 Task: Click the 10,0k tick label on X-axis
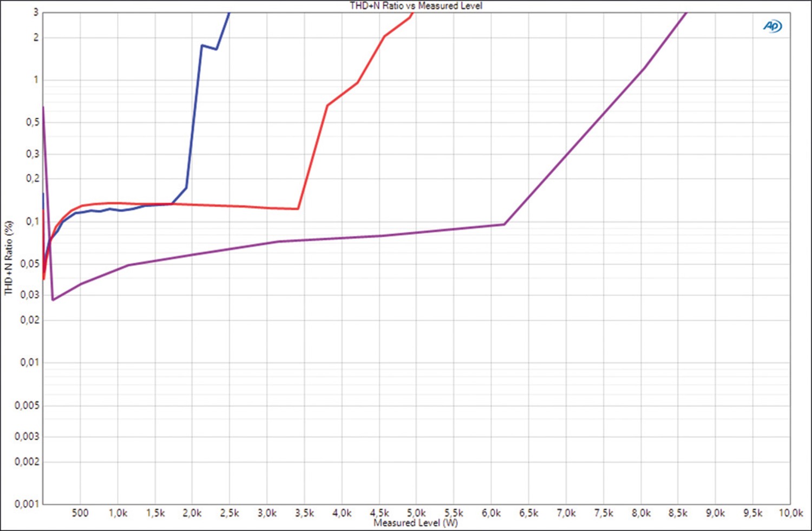[790, 513]
